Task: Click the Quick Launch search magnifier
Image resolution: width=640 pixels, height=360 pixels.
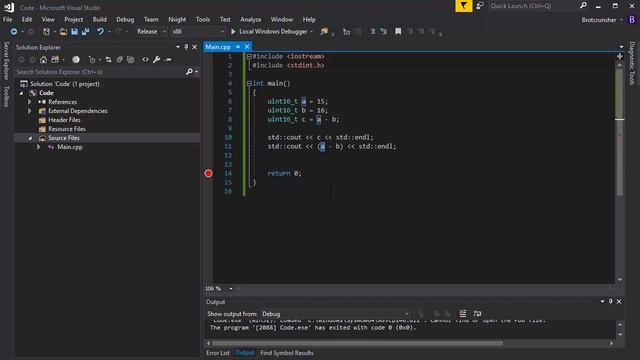Action: click(583, 6)
